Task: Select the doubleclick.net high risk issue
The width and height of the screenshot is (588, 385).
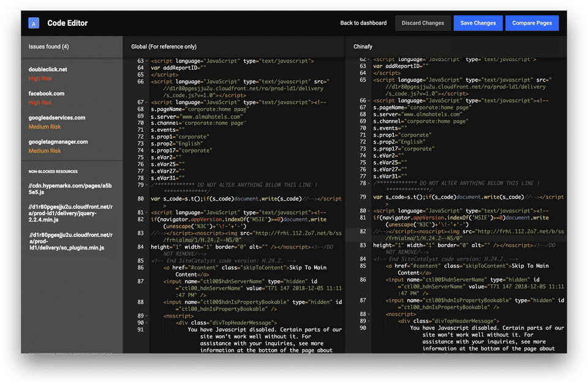Action: 48,74
